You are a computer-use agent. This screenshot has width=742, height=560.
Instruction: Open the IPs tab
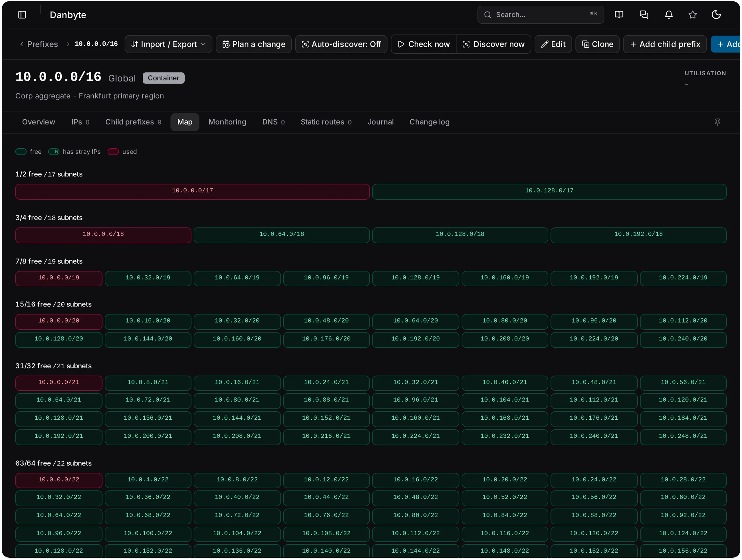[x=80, y=122]
